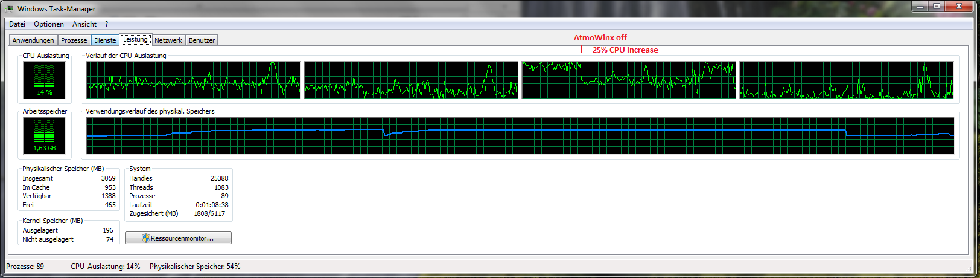Switch to the Dienste tab

[x=105, y=40]
